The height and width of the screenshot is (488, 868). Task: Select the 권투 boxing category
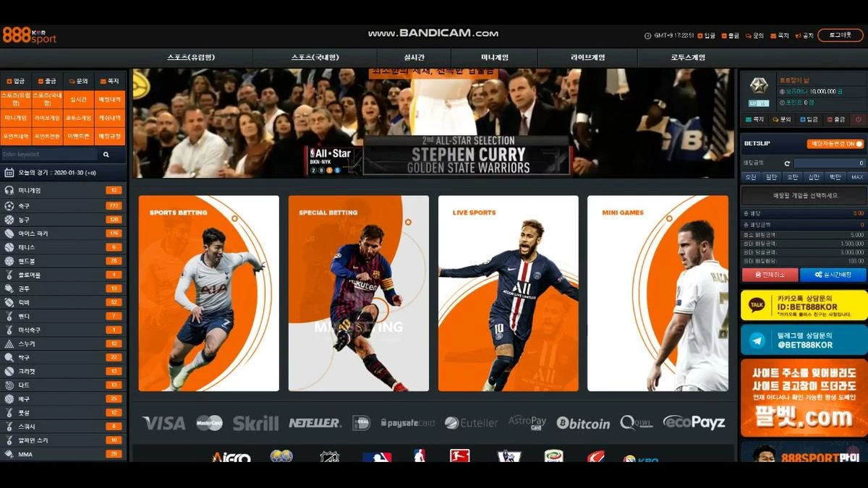click(64, 288)
